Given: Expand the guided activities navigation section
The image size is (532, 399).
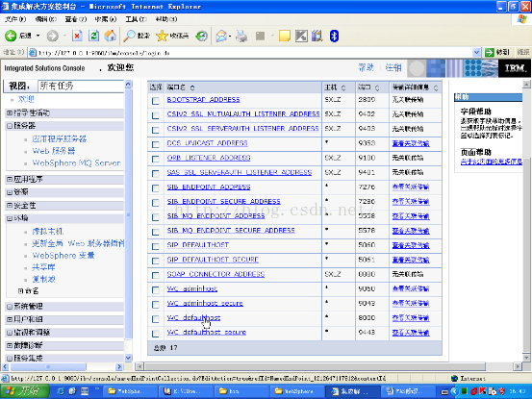Looking at the screenshot, I should tap(10, 112).
